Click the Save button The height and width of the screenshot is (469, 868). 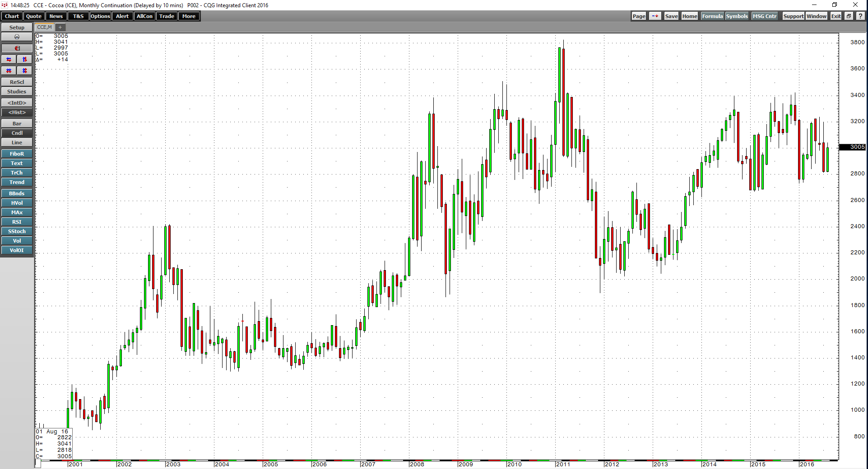coord(671,16)
